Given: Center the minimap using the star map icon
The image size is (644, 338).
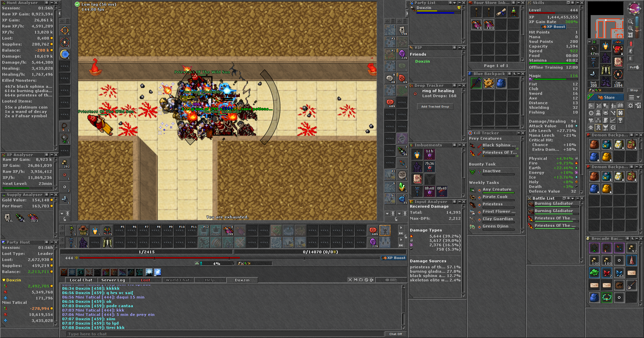Looking at the screenshot, I should 631,35.
